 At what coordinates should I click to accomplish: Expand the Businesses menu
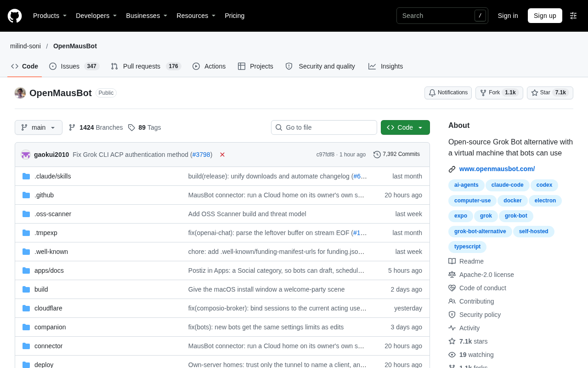pos(147,16)
